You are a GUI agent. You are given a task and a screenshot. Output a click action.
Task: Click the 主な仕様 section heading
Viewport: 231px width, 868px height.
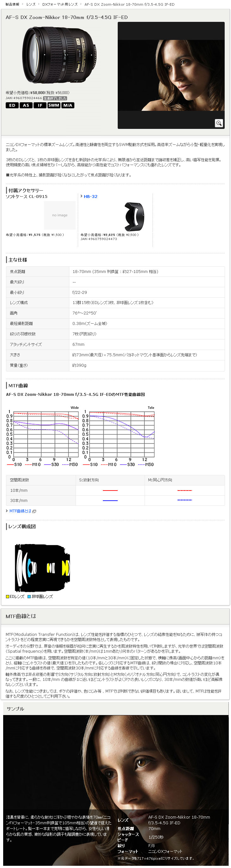click(18, 260)
